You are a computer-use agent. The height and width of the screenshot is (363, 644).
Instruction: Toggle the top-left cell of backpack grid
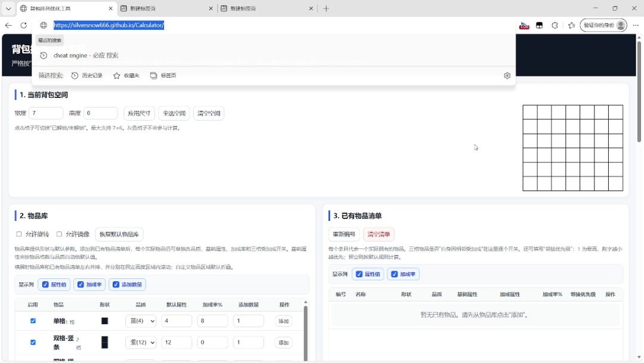[530, 112]
